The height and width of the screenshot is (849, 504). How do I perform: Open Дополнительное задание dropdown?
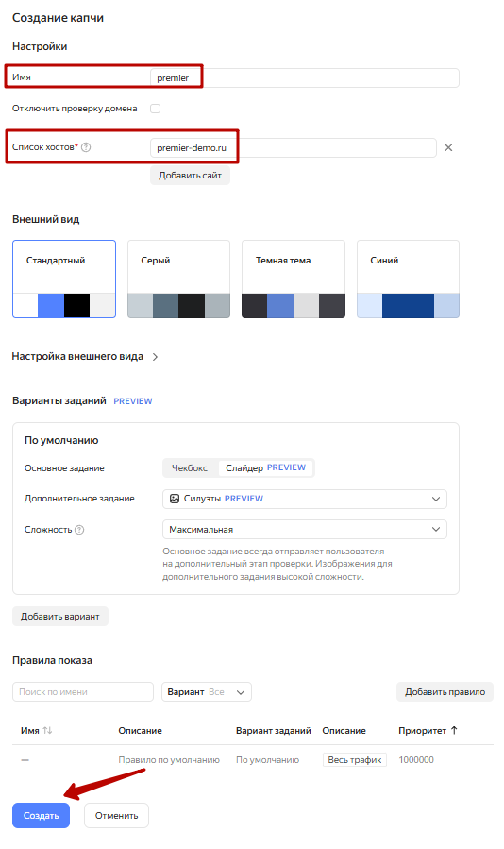[x=305, y=499]
